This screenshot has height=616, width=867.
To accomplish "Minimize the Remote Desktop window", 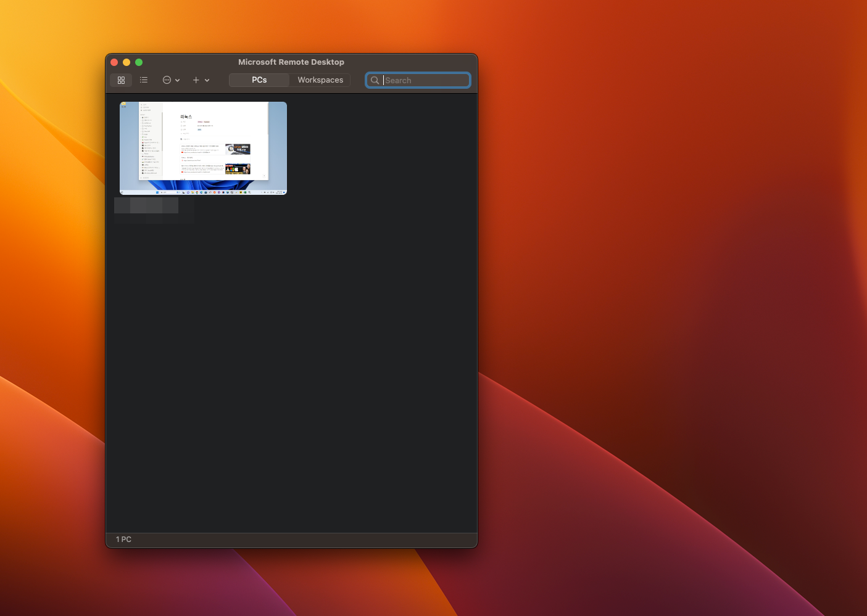I will 127,62.
